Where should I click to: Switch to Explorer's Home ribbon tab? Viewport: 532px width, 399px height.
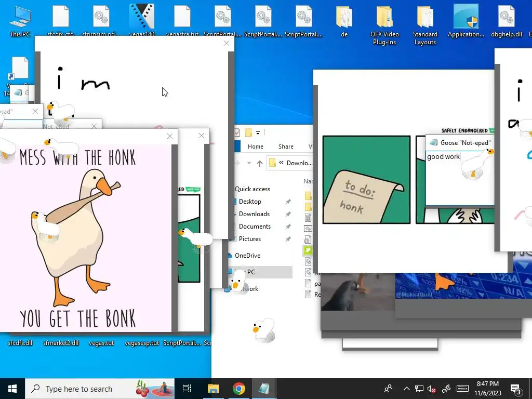[x=256, y=147]
